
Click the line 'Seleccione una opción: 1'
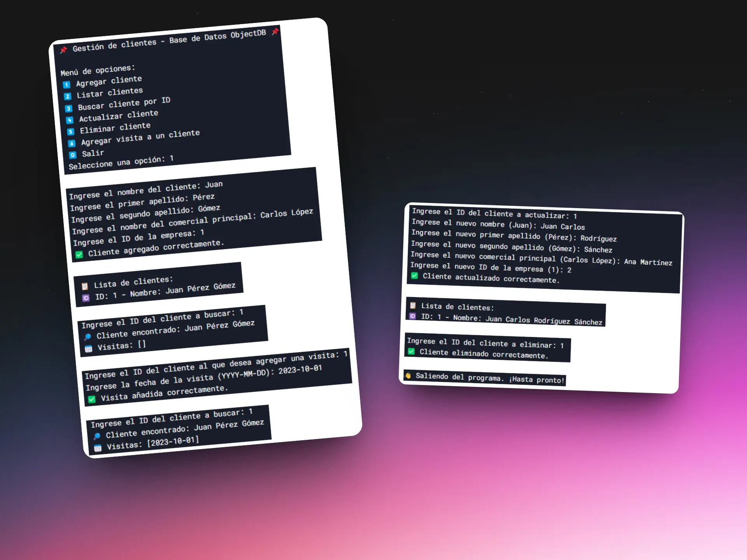pyautogui.click(x=121, y=163)
